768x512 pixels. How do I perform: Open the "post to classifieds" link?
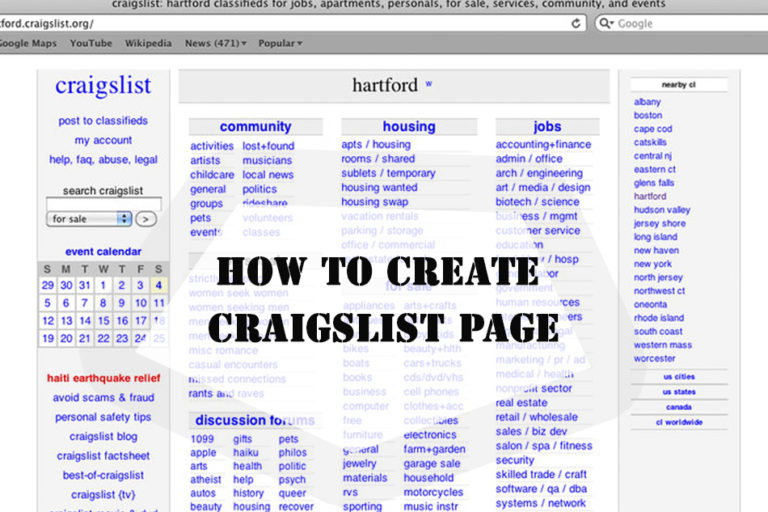click(x=103, y=121)
